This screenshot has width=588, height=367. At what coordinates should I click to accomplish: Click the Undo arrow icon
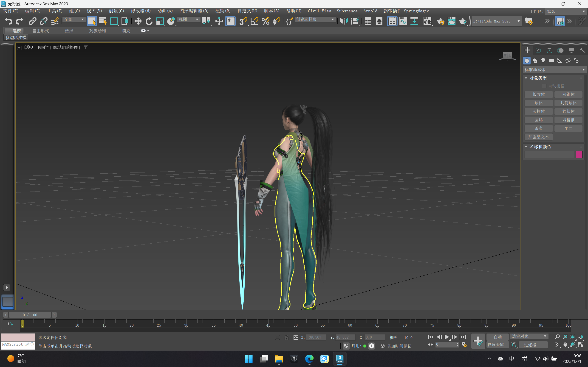click(8, 21)
